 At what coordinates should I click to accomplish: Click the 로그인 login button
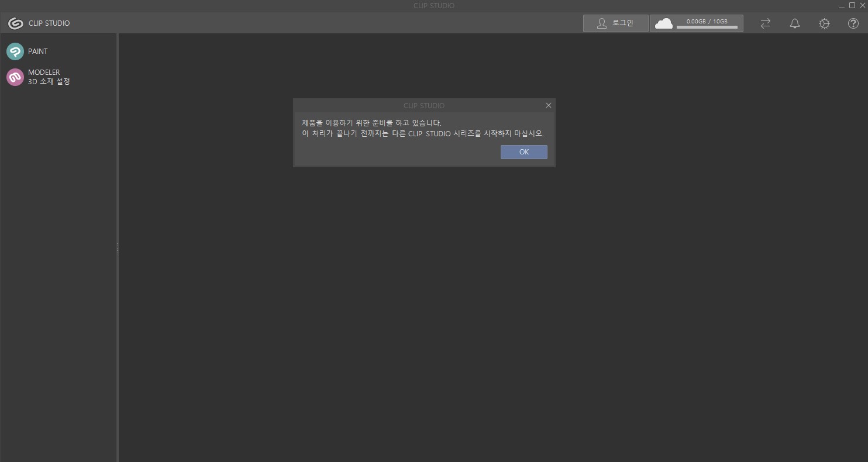[616, 23]
